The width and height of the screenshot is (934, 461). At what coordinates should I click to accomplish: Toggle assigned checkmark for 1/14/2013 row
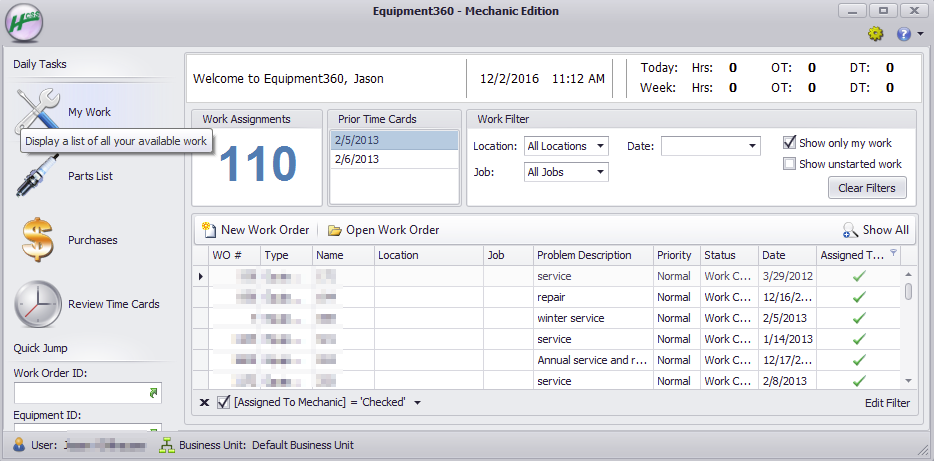point(858,339)
